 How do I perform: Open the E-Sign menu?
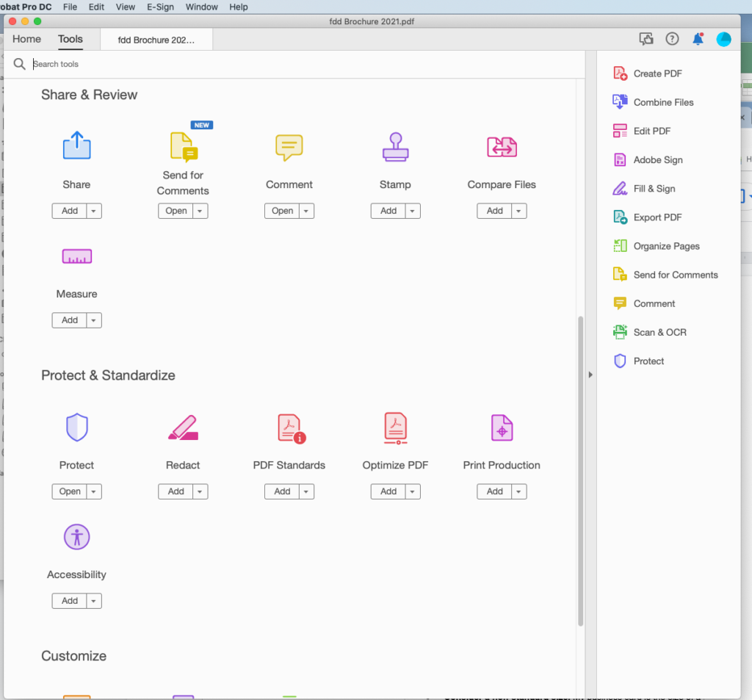coord(160,7)
